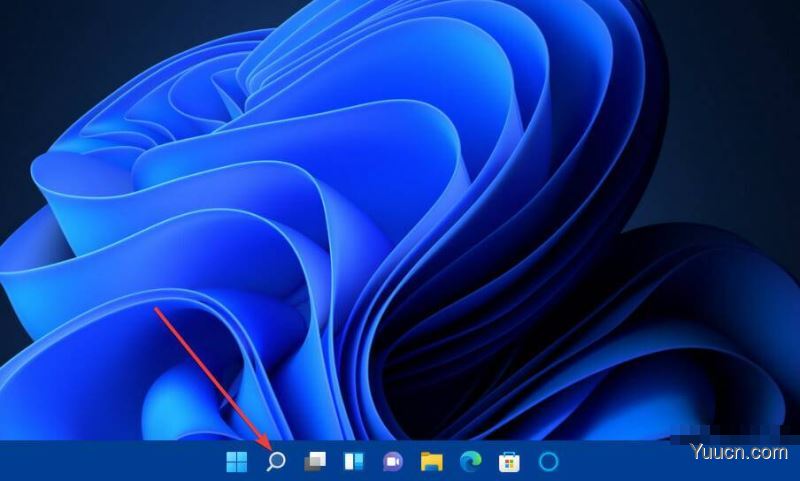Open the Widgets panel icon

click(354, 462)
